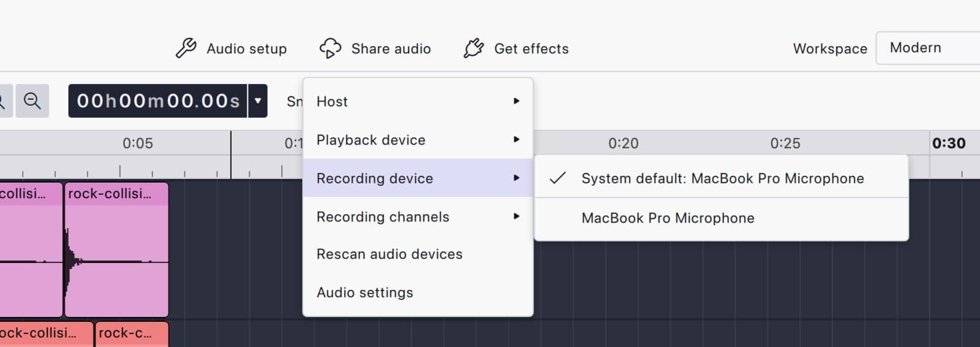Open the Host submenu
Image resolution: width=980 pixels, height=347 pixels.
point(418,101)
